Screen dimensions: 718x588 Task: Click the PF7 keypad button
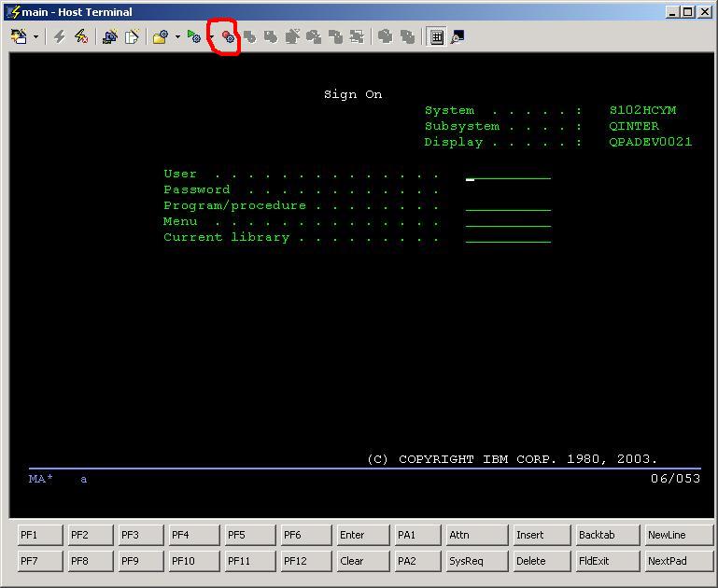(39, 561)
